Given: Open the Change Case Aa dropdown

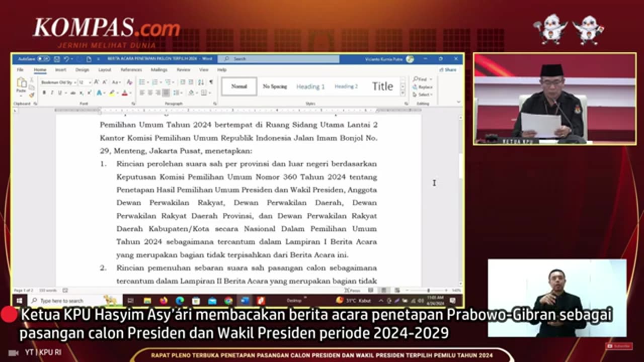Looking at the screenshot, I should click(116, 82).
